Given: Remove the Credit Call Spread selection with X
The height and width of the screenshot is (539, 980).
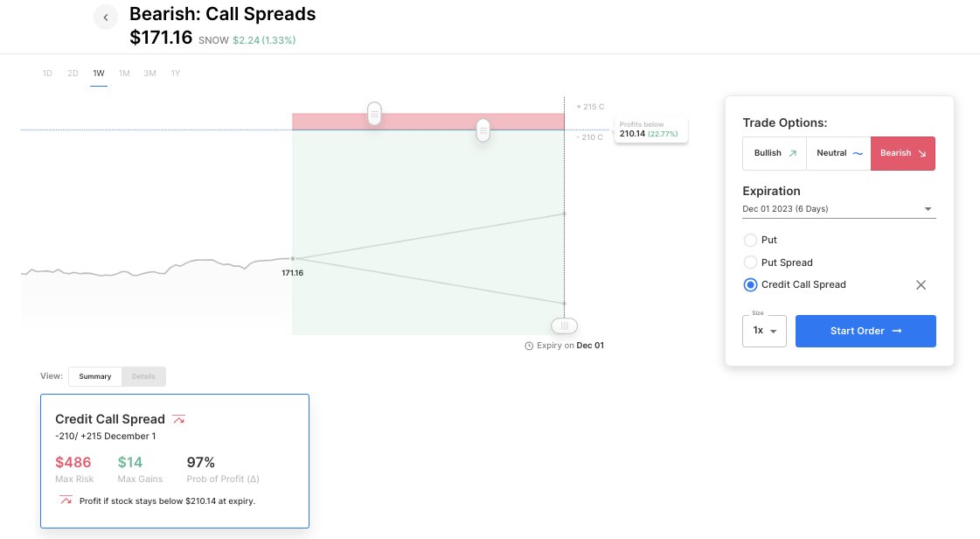Looking at the screenshot, I should point(921,285).
